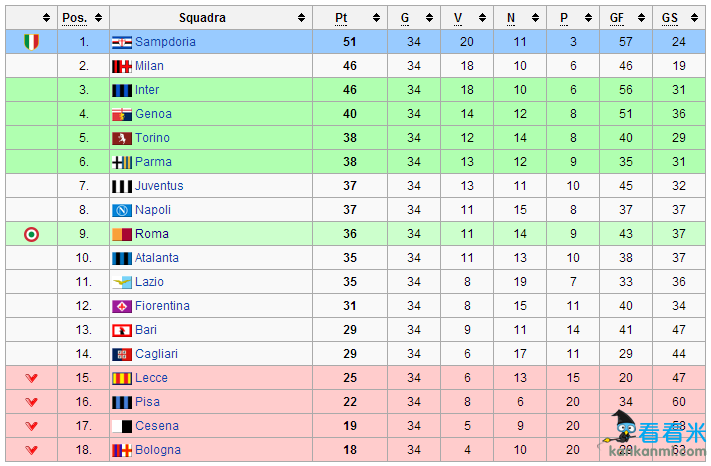Image resolution: width=711 pixels, height=466 pixels.
Task: Follow the Atalanta team link
Action: [x=157, y=258]
